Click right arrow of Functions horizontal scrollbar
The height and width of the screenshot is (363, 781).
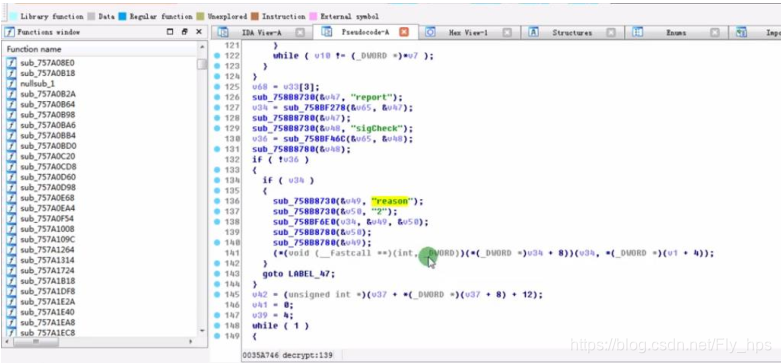click(x=191, y=342)
